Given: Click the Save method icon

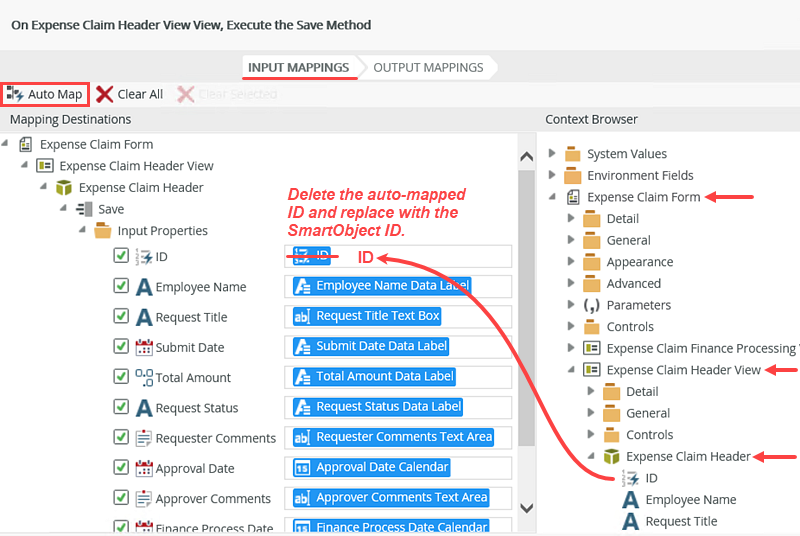Looking at the screenshot, I should click(x=84, y=209).
